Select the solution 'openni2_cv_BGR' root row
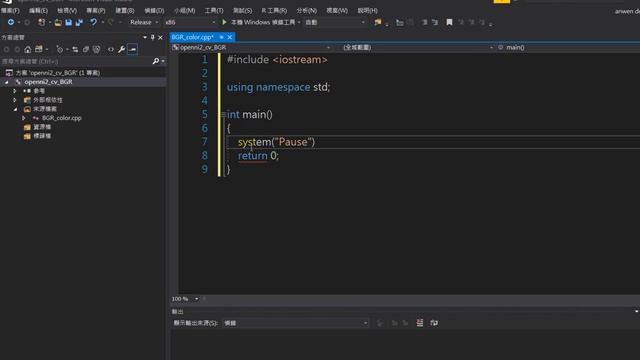The width and height of the screenshot is (640, 360). click(x=57, y=73)
